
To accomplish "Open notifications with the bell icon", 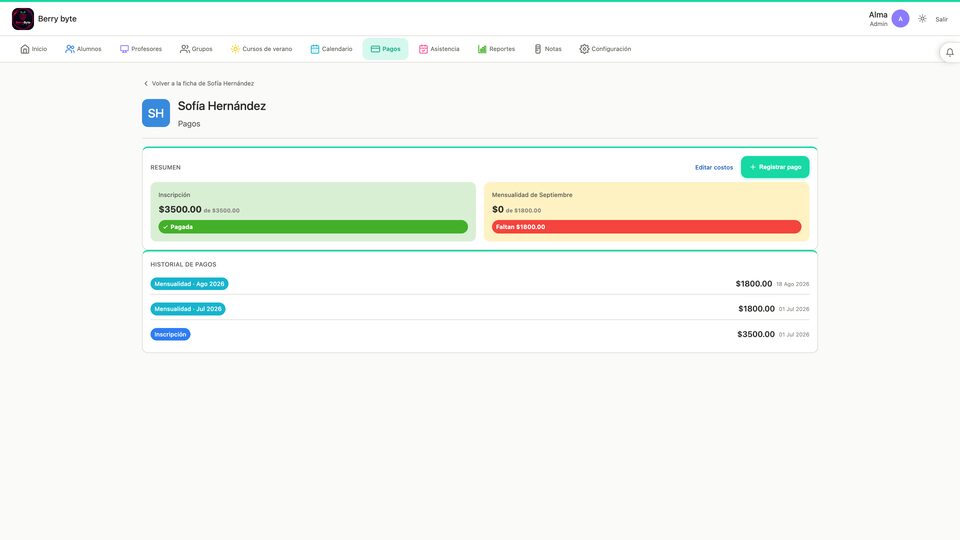I will tap(950, 53).
